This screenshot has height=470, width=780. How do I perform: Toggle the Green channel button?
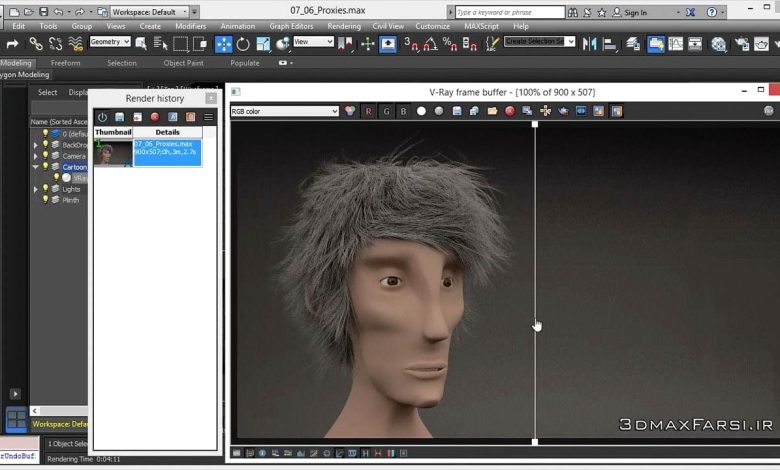pyautogui.click(x=386, y=111)
